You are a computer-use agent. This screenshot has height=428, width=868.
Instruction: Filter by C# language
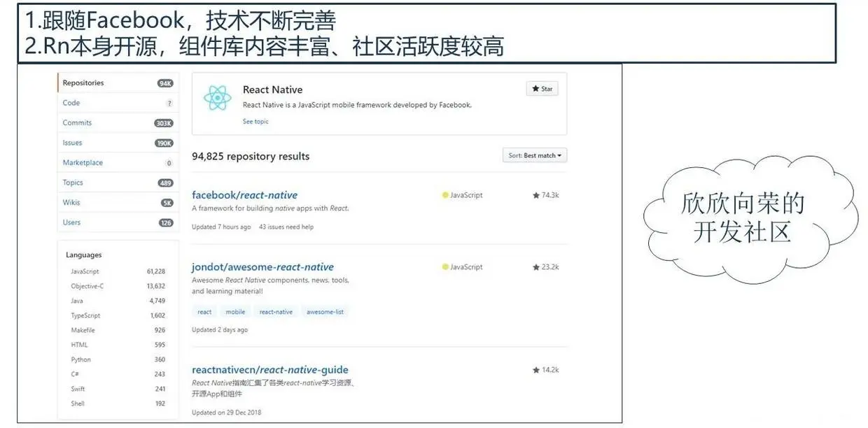[x=118, y=374]
